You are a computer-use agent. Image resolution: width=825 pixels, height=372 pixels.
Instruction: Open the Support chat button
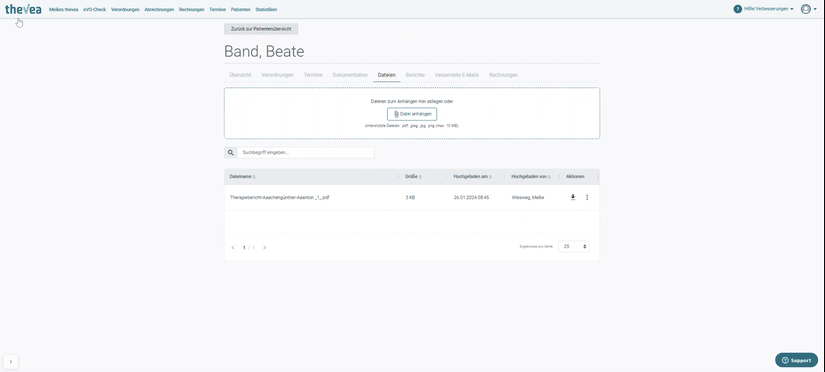click(x=797, y=360)
